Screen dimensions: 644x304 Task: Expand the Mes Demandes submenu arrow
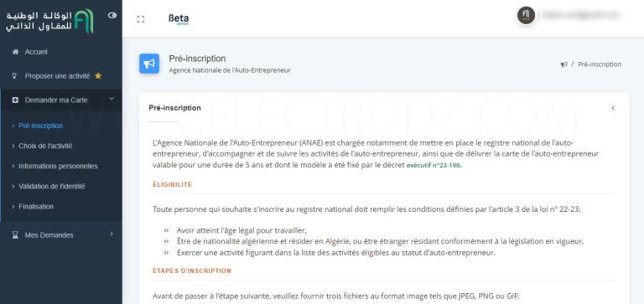coord(112,234)
